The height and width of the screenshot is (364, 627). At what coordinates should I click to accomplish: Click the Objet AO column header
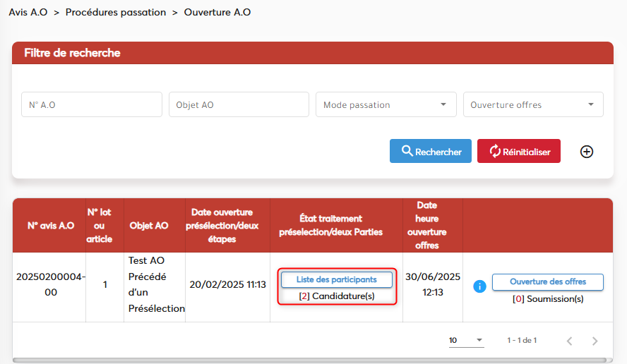click(x=149, y=226)
